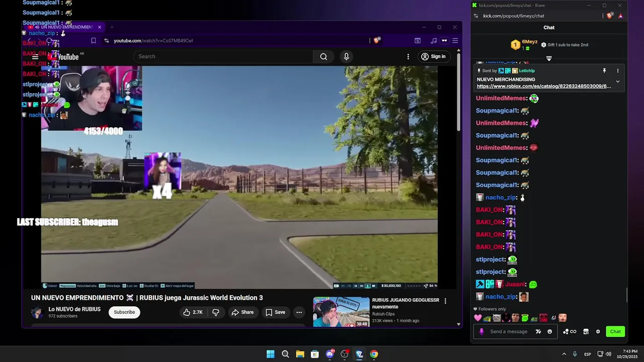This screenshot has height=362, width=644.
Task: Open File Explorer from taskbar
Action: pos(300,354)
